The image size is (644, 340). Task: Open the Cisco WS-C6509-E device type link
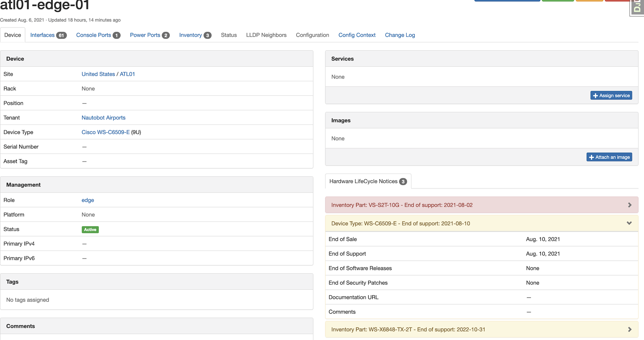point(106,132)
